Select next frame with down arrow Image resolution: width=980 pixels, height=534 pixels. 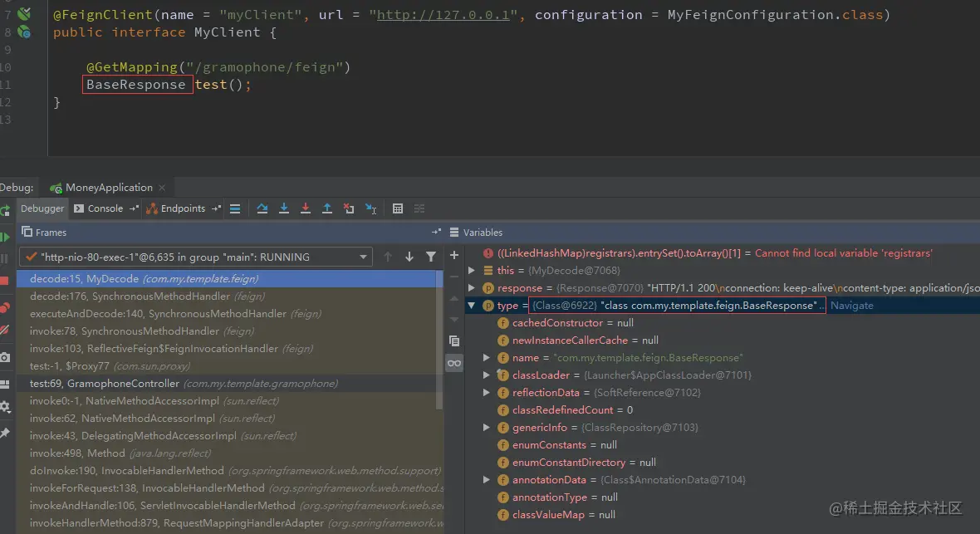409,257
